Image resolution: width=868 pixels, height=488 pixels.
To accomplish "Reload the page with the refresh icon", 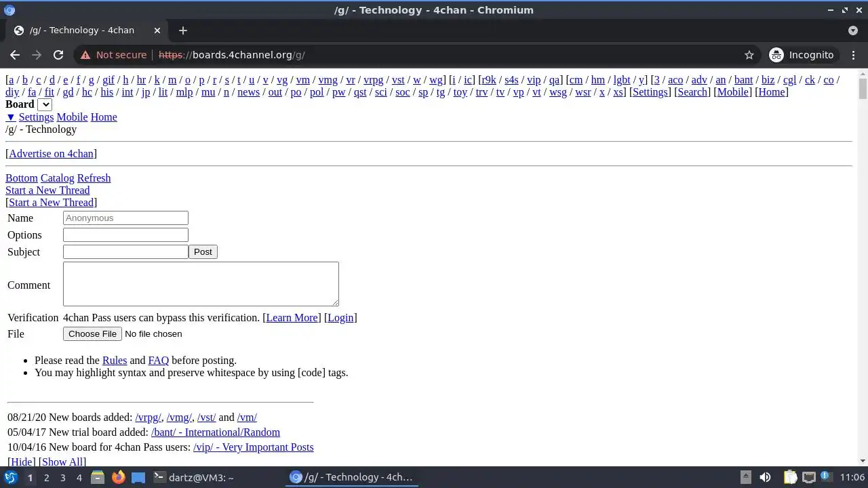I will tap(58, 55).
